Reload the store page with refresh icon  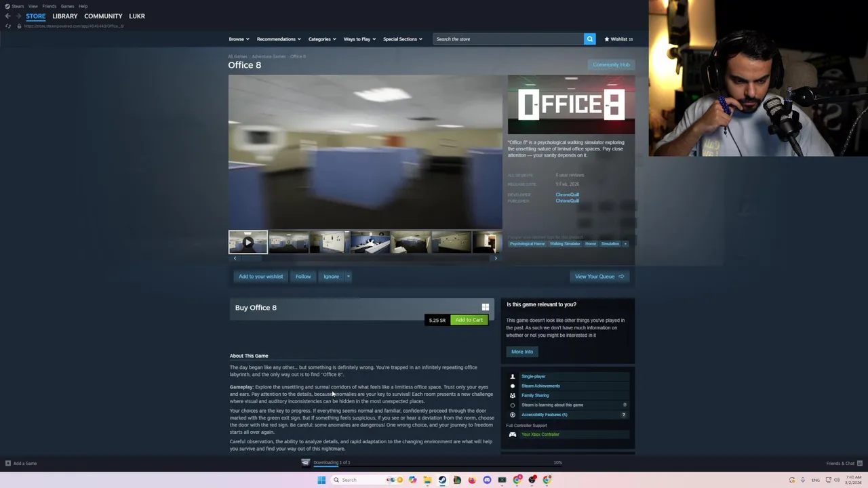pos(8,26)
